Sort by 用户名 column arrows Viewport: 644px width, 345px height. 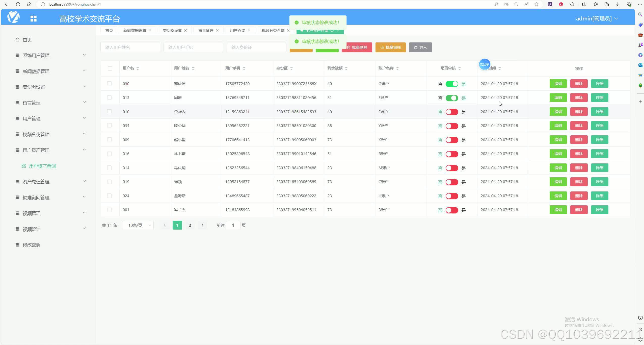click(138, 68)
